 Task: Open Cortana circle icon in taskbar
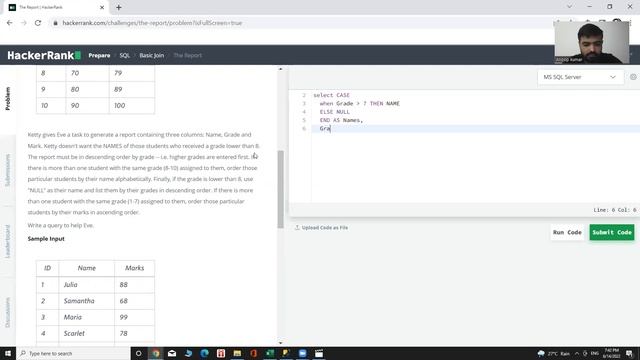(x=139, y=353)
